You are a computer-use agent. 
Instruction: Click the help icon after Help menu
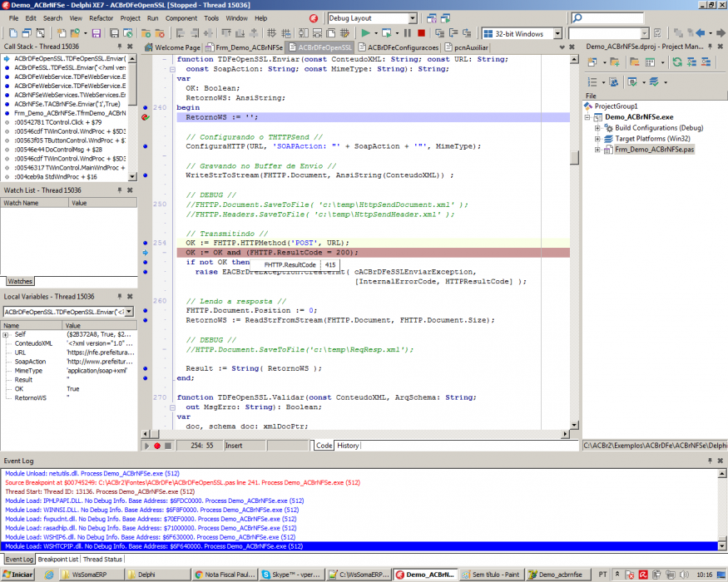[314, 18]
